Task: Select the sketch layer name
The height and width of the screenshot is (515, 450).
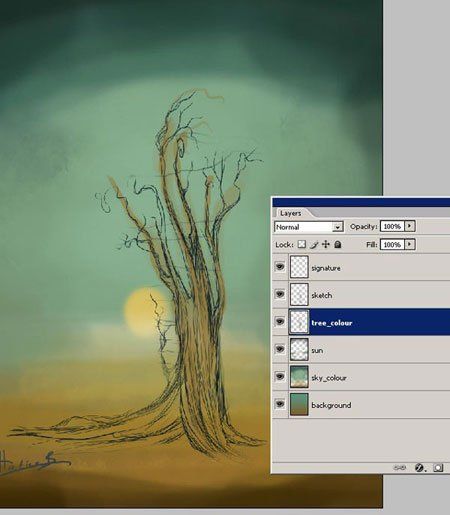Action: pos(322,295)
